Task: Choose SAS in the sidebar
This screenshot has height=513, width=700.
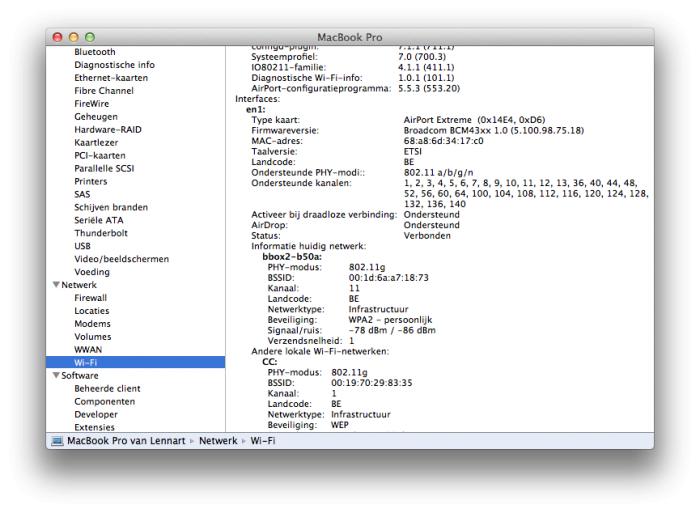Action: (82, 194)
